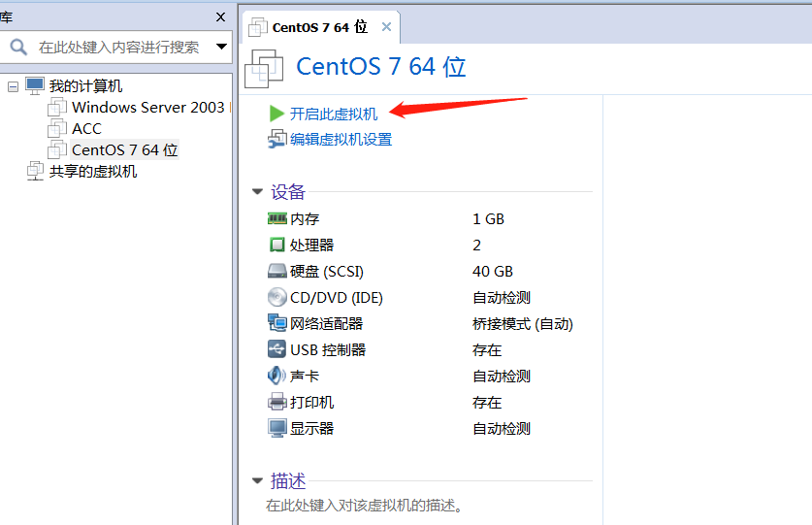Screen dimensions: 812x525
Task: Collapse the 描述 (Description) section
Action: coord(257,480)
